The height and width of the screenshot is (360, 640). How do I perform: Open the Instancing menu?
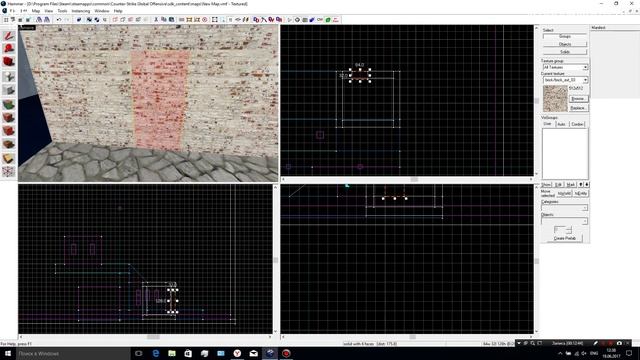(x=81, y=11)
